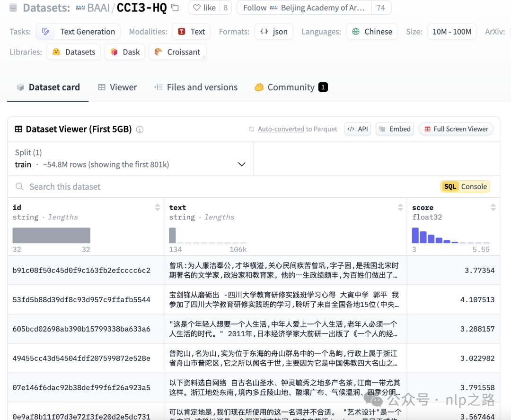Click the Croissant library icon
511x420 pixels.
158,52
